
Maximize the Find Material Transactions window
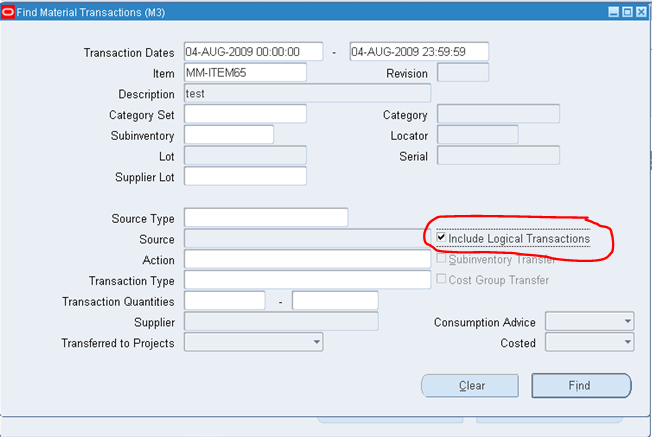(627, 12)
